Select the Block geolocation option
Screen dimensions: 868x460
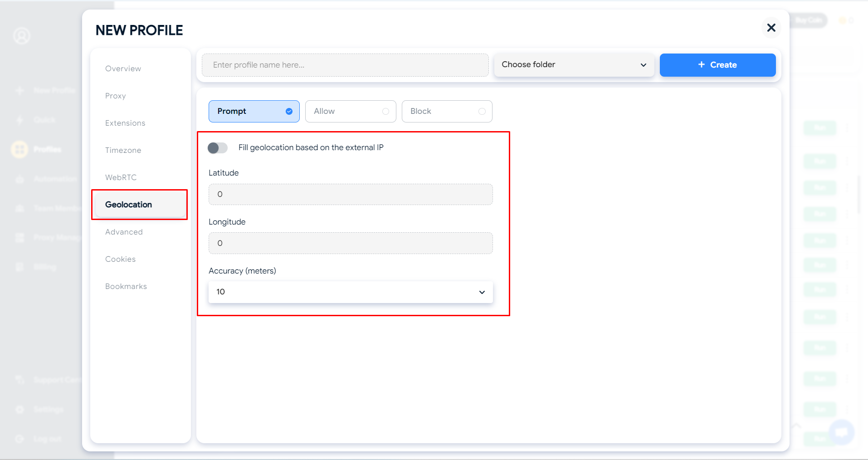[x=447, y=112]
